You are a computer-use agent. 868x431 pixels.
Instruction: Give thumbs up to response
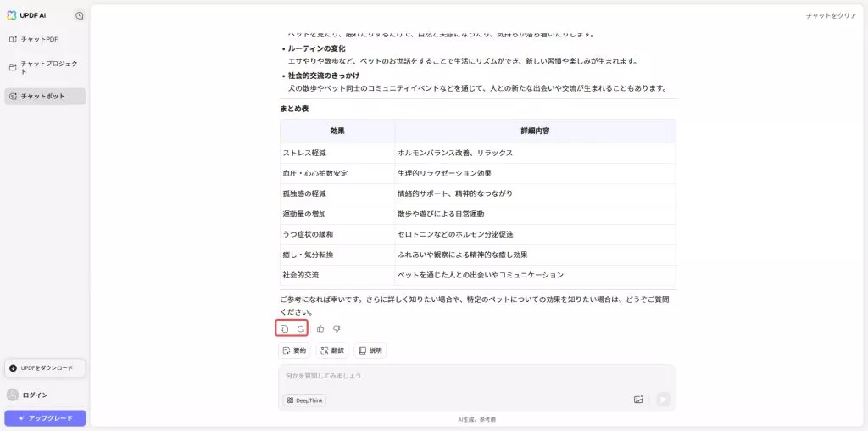pos(320,328)
